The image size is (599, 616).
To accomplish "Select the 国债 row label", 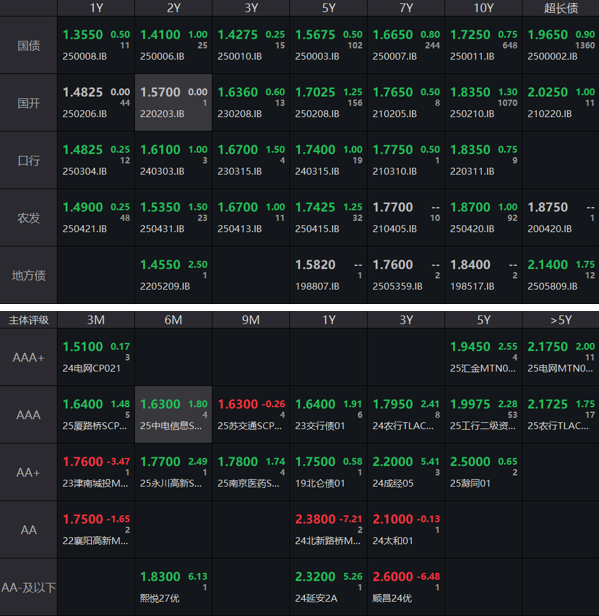I will (29, 45).
